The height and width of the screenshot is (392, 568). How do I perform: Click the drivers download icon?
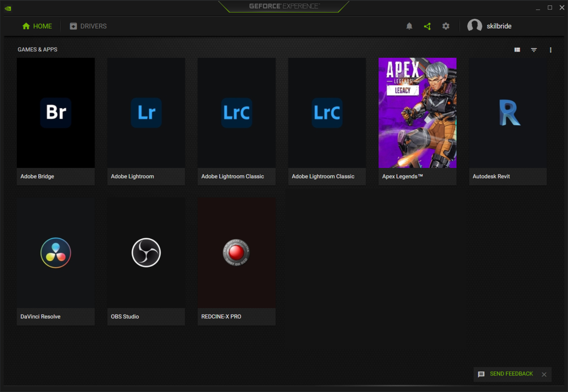(73, 26)
